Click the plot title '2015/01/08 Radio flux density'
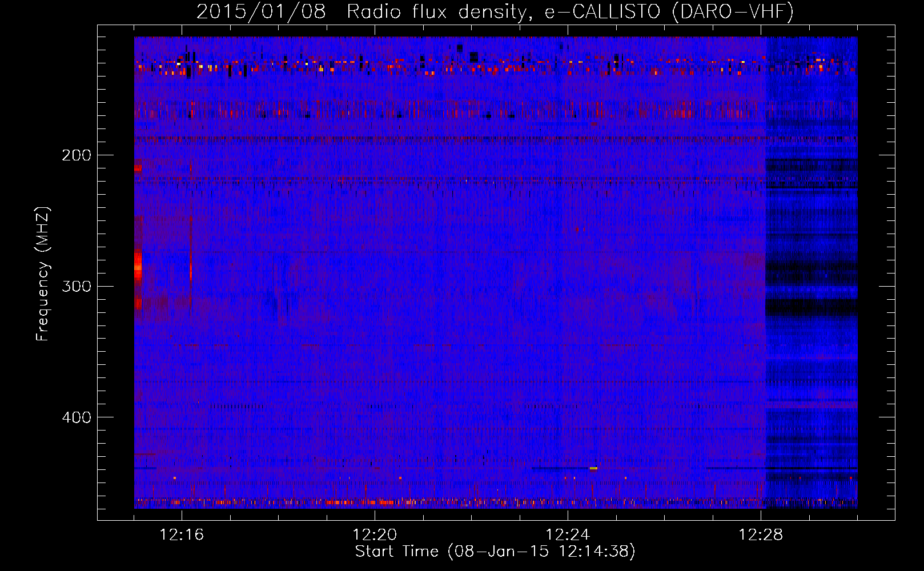Screen dimensions: 924x571 pos(362,12)
